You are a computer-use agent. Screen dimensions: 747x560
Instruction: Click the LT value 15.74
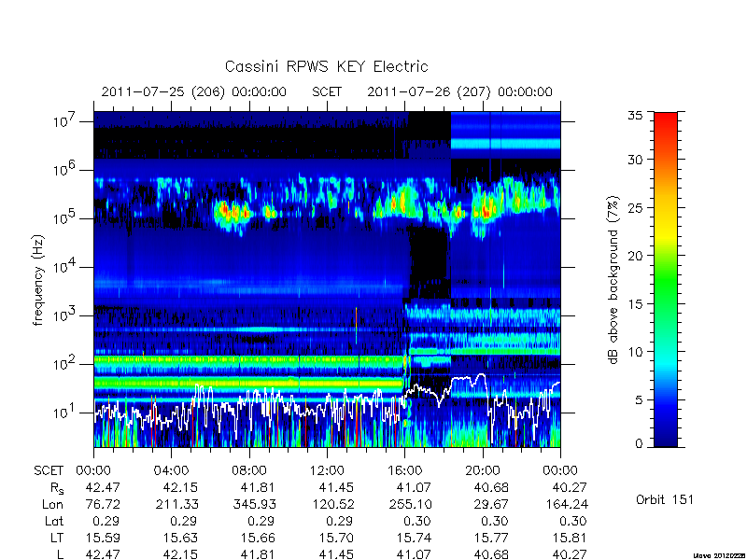(414, 538)
